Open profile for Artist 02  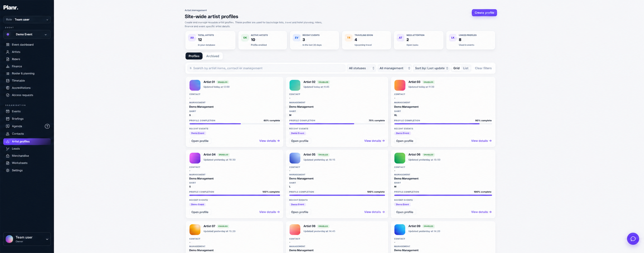pos(299,141)
